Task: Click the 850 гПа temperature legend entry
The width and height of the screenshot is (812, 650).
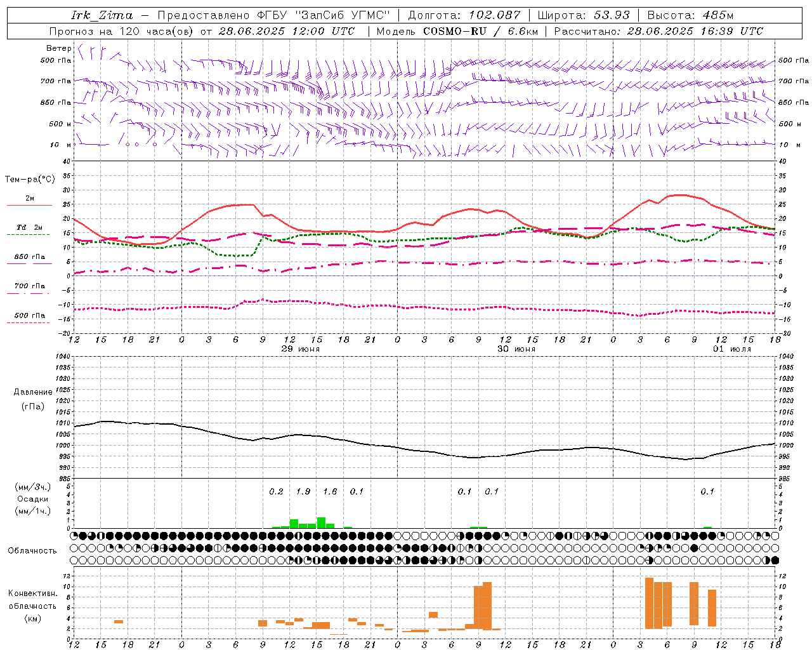Action: (30, 257)
